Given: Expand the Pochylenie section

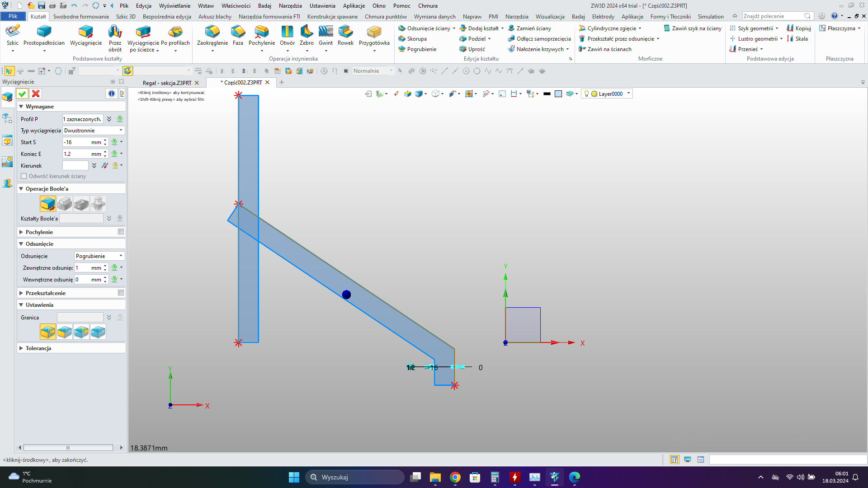Looking at the screenshot, I should 21,232.
